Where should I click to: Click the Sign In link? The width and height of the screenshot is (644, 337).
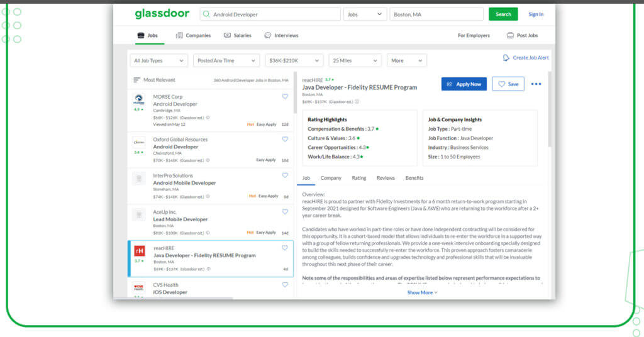pyautogui.click(x=536, y=14)
